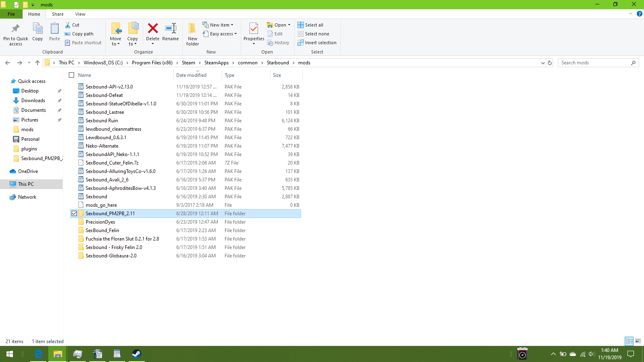The height and width of the screenshot is (362, 644).
Task: Collapse the ribbon with the chevron
Action: (630, 14)
